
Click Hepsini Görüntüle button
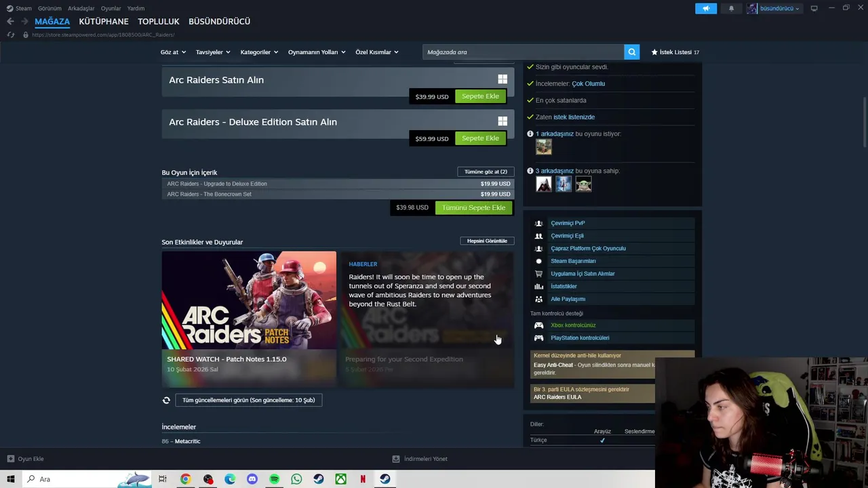487,241
